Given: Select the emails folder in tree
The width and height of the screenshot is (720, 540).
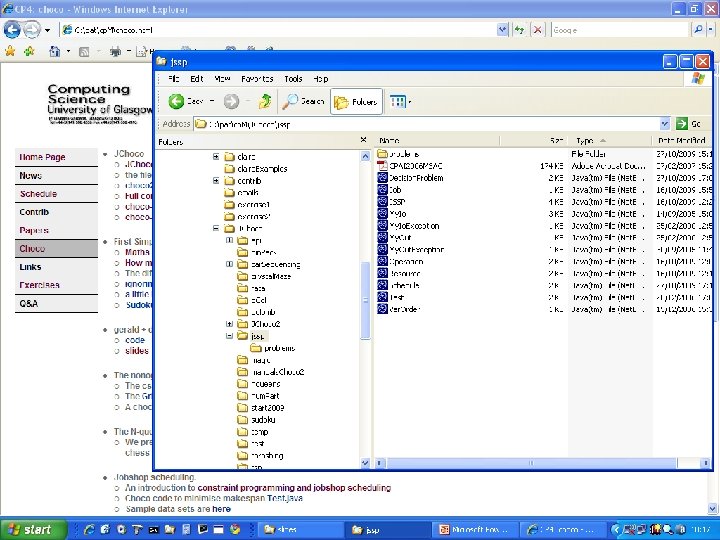Looking at the screenshot, I should (248, 192).
